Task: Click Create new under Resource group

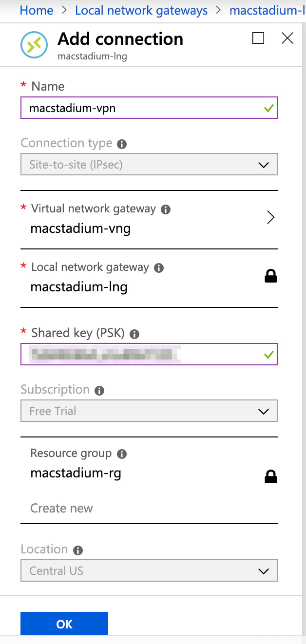Action: (61, 508)
